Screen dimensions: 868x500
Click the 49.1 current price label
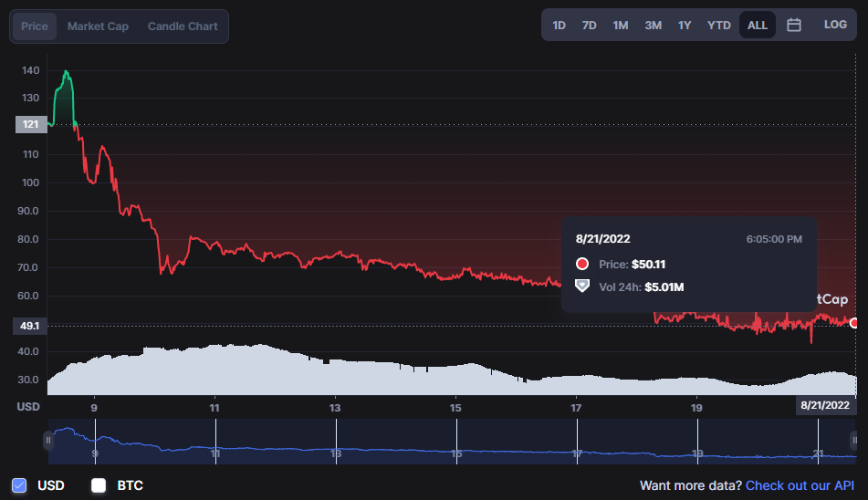tap(30, 326)
